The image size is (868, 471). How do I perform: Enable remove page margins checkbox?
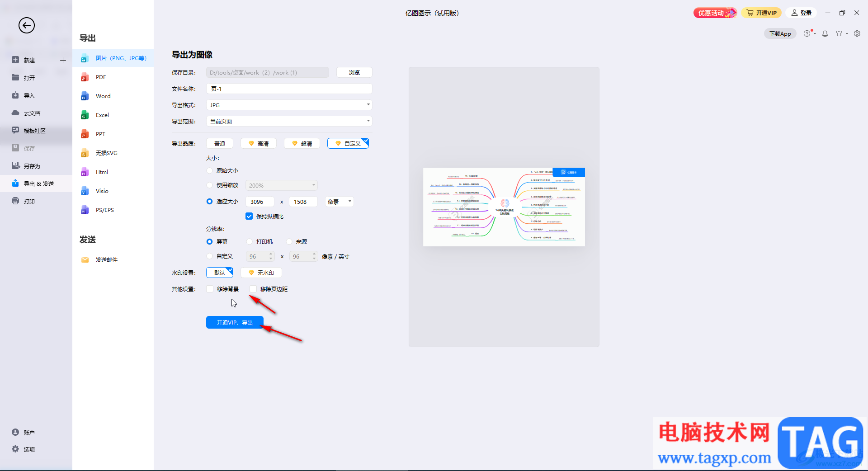[253, 289]
